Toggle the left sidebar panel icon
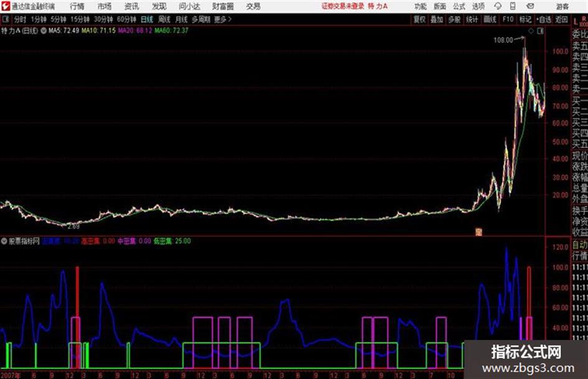 pos(5,19)
